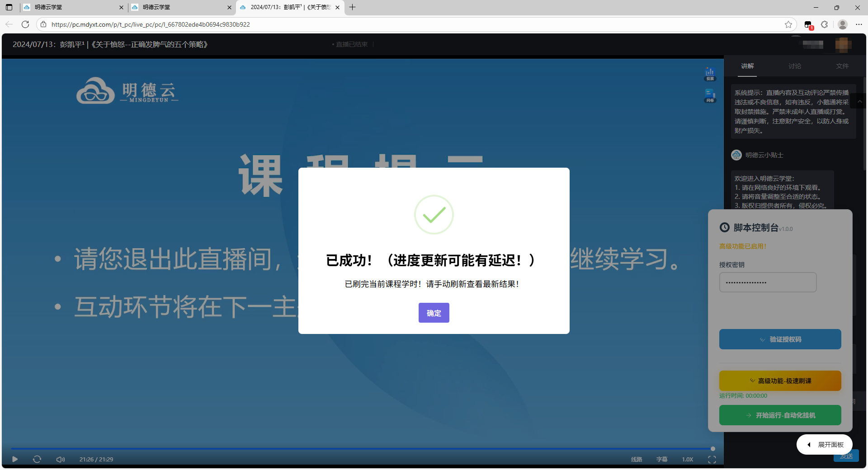Open the 投票 voting chart icon
The height and width of the screenshot is (470, 868).
(x=710, y=74)
